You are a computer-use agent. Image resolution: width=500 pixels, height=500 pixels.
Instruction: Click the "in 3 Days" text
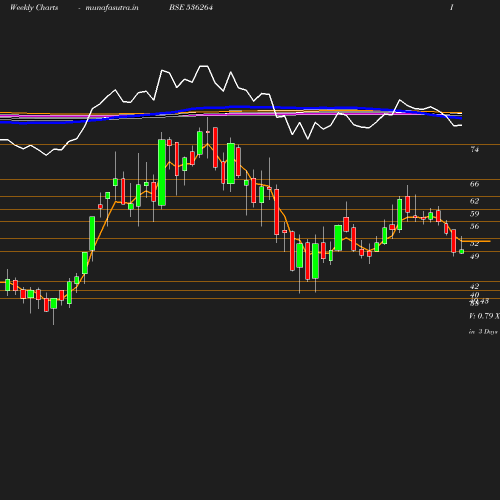483,332
